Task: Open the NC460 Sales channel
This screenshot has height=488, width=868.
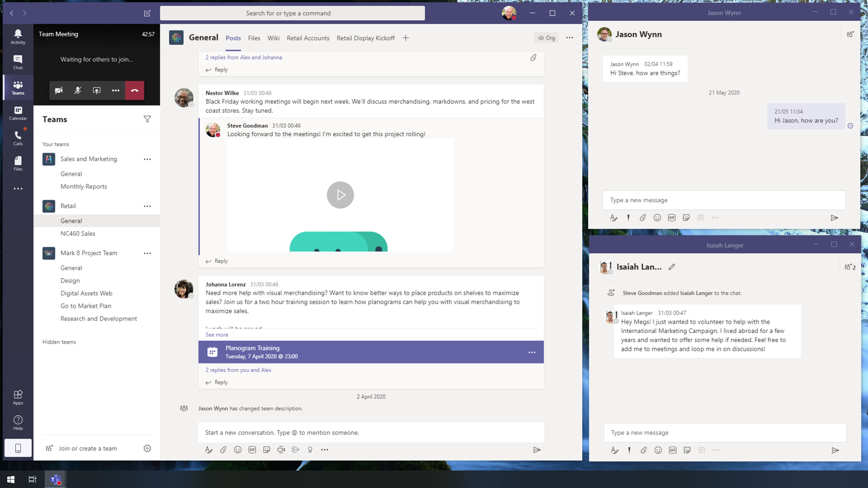Action: click(x=78, y=233)
